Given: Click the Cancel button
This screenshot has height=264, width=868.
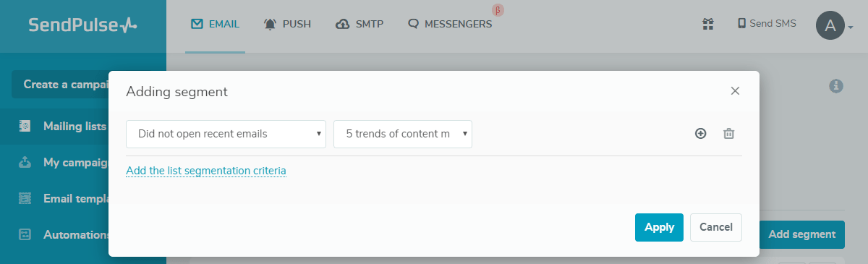Looking at the screenshot, I should [x=716, y=227].
